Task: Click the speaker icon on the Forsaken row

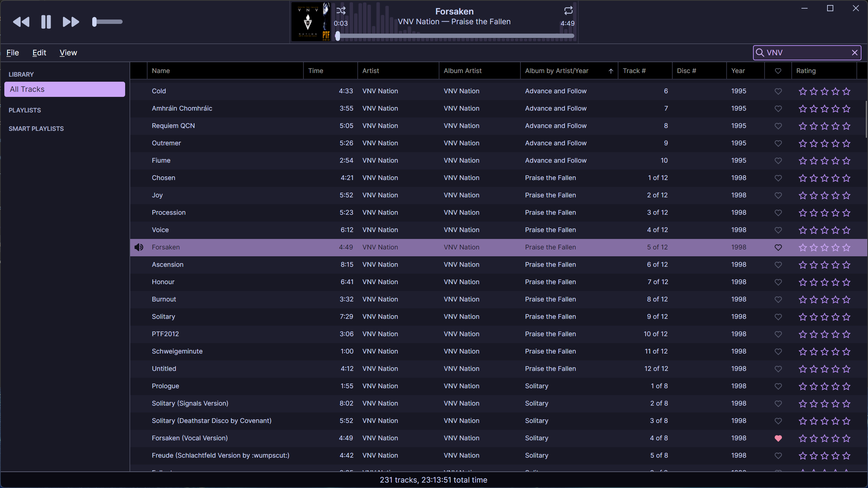Action: (139, 247)
